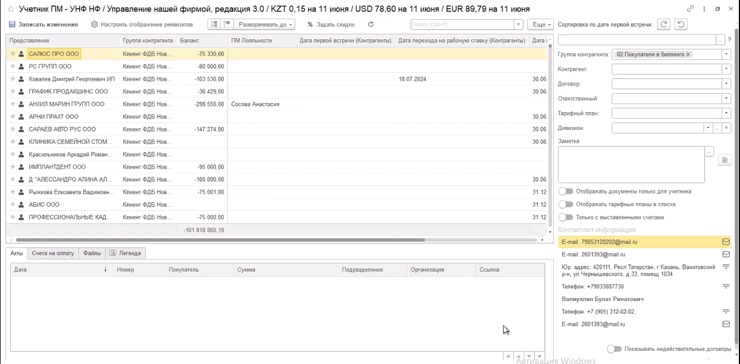Image resolution: width=740 pixels, height=364 pixels.
Task: Open the Легенда tab
Action: (x=125, y=253)
